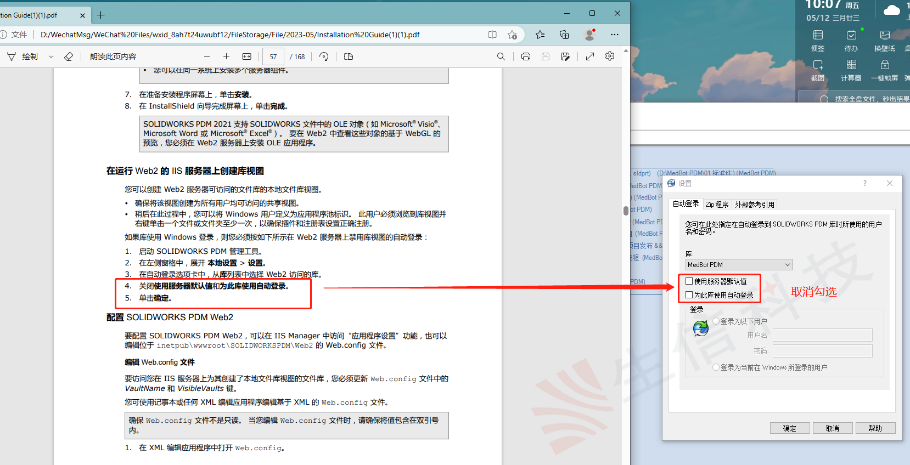Click the settings dialog question mark help
910x465 pixels.
click(864, 183)
